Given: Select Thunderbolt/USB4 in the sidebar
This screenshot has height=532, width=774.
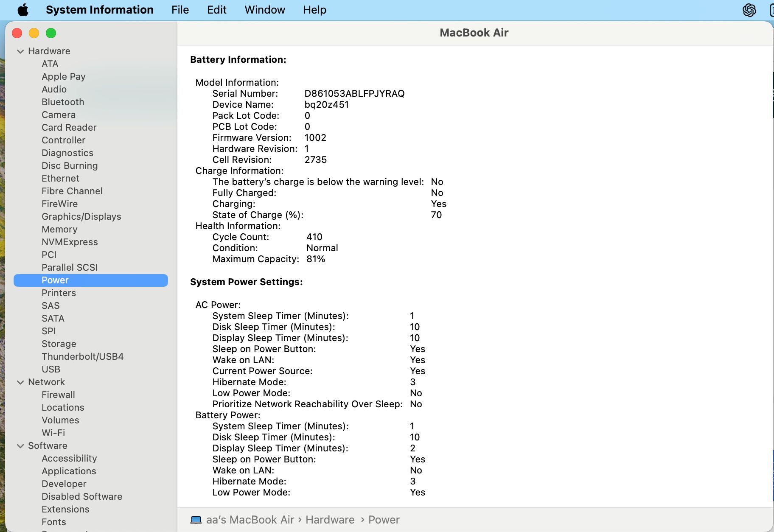Looking at the screenshot, I should pyautogui.click(x=83, y=356).
